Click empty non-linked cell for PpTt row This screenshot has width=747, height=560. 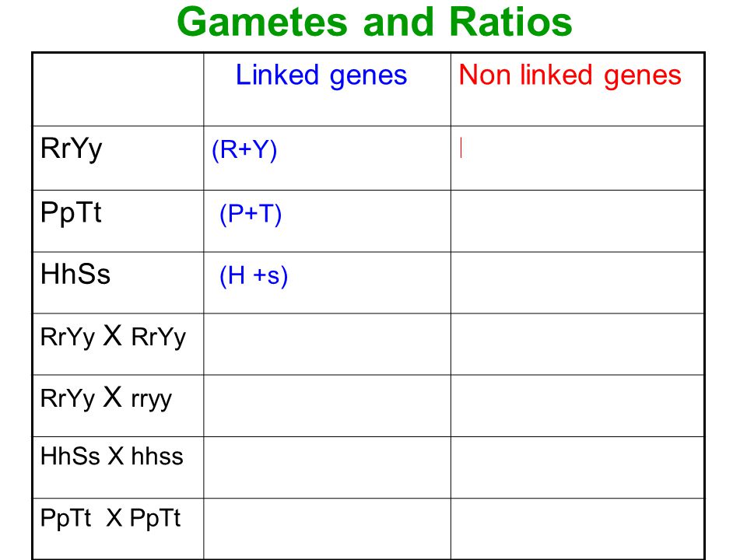click(577, 221)
